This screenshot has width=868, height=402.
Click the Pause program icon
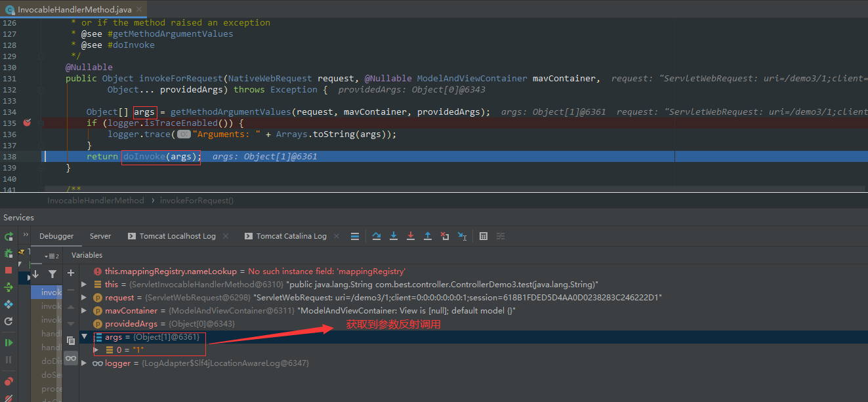point(9,359)
